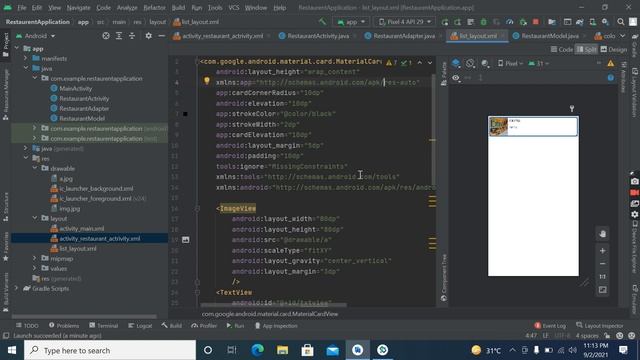640x360 pixels.
Task: Open the Pixel device preview dropdown
Action: pos(510,63)
